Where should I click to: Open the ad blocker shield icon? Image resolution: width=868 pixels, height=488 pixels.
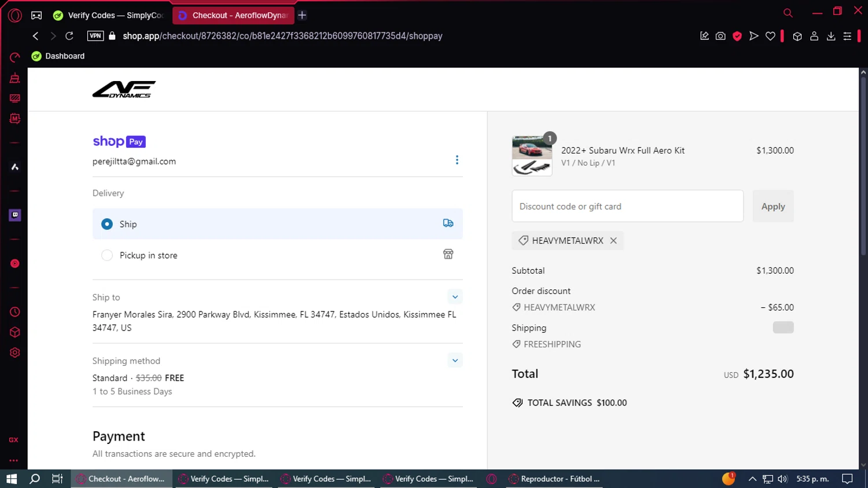737,36
